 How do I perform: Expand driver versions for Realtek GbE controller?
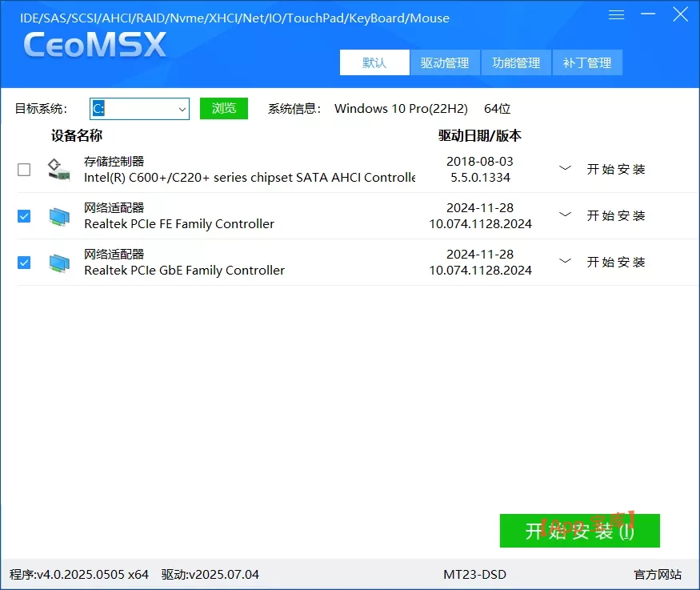coord(566,262)
